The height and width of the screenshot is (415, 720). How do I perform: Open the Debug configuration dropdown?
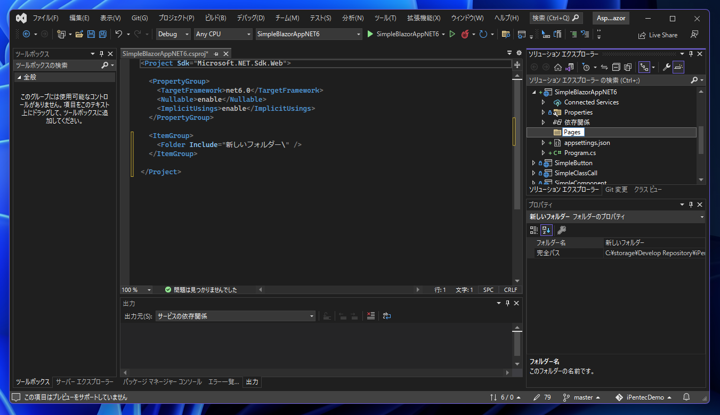(173, 34)
